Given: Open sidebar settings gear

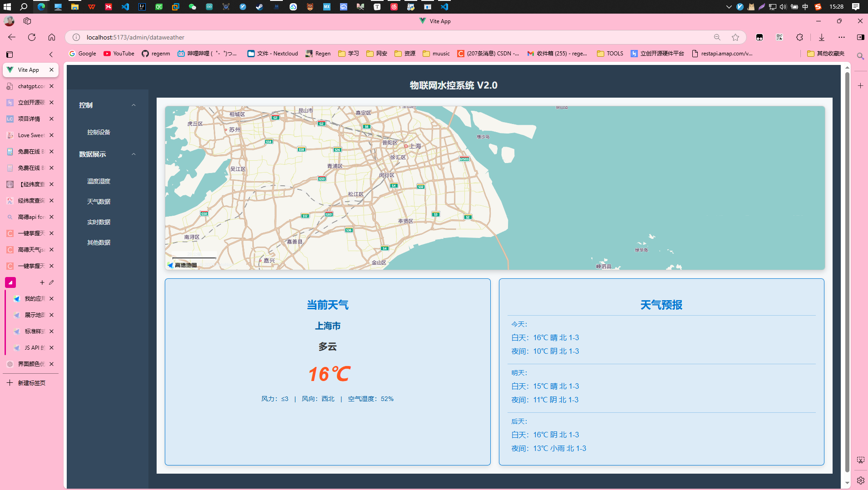Looking at the screenshot, I should pyautogui.click(x=860, y=480).
